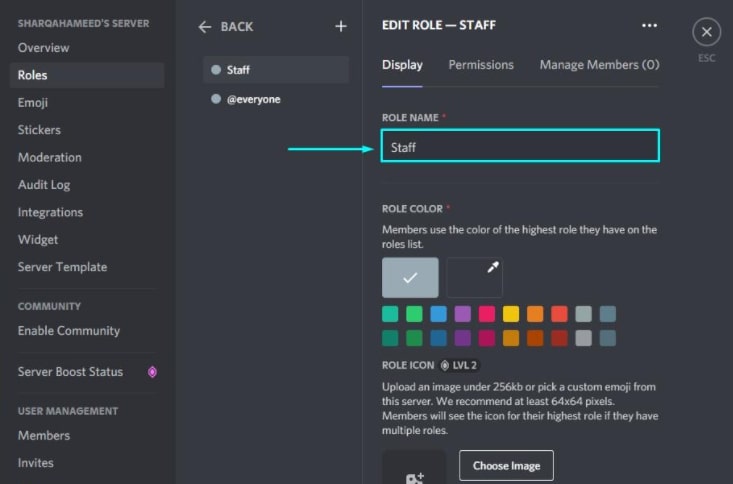Pick the gold swatch, bottom row
This screenshot has width=733, height=484.
(x=511, y=338)
